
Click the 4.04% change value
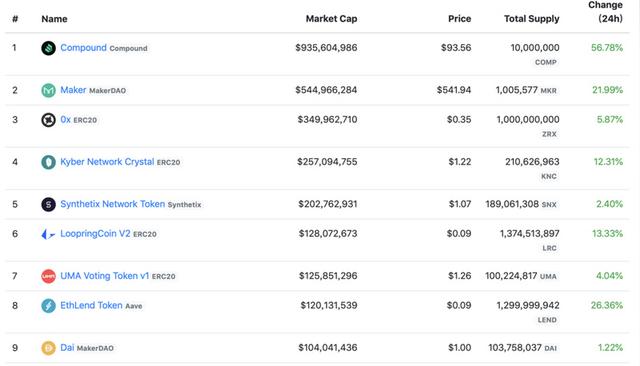click(609, 276)
